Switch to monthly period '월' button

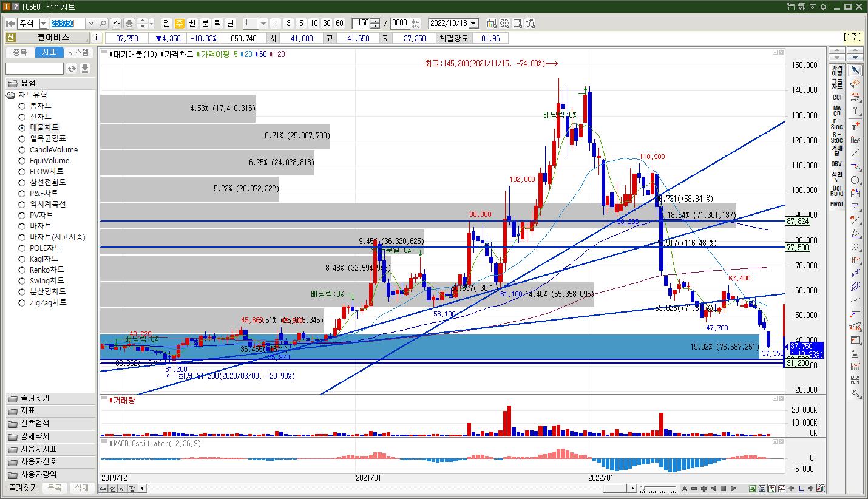tap(192, 23)
